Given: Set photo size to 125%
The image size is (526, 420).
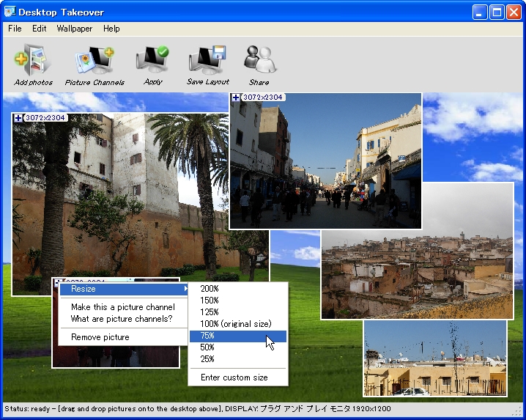Looking at the screenshot, I should pyautogui.click(x=238, y=312).
